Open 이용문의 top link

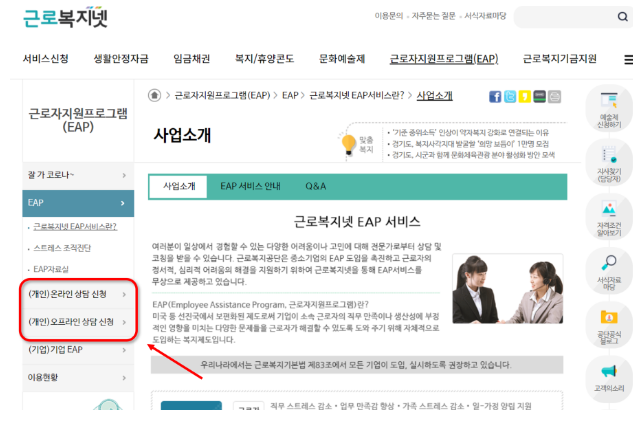point(388,16)
